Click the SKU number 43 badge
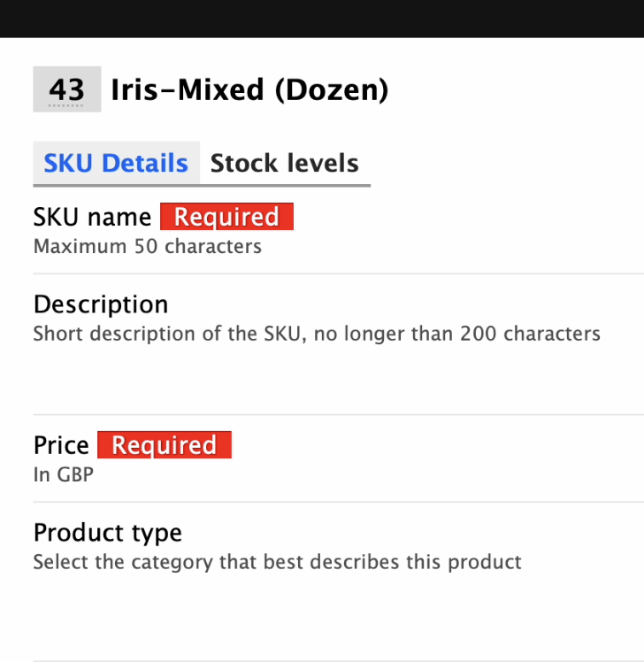This screenshot has height=662, width=644. click(67, 89)
